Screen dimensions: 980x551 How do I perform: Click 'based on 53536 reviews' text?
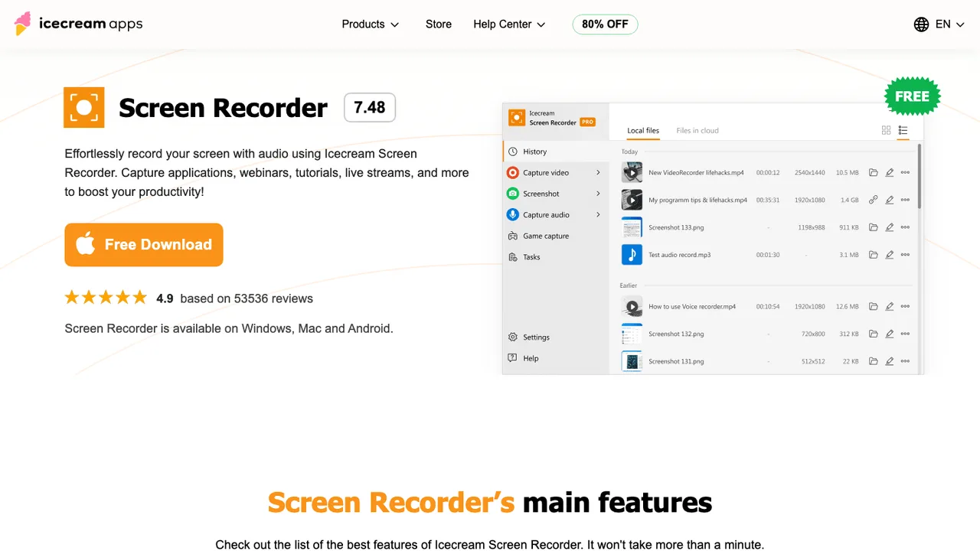coord(247,298)
